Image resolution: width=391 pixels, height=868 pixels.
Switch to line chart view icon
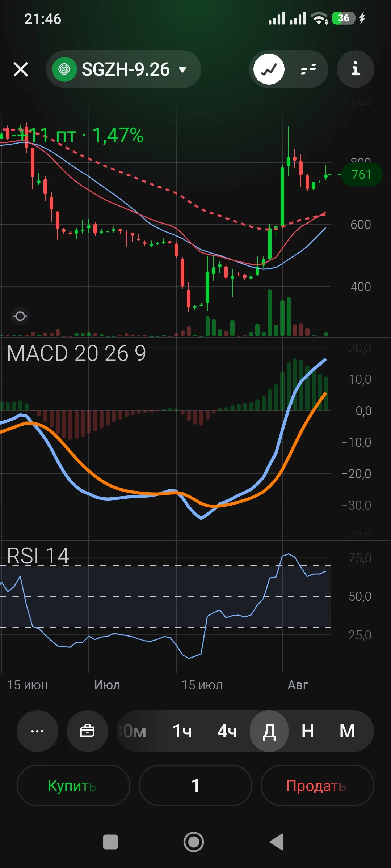(x=269, y=69)
